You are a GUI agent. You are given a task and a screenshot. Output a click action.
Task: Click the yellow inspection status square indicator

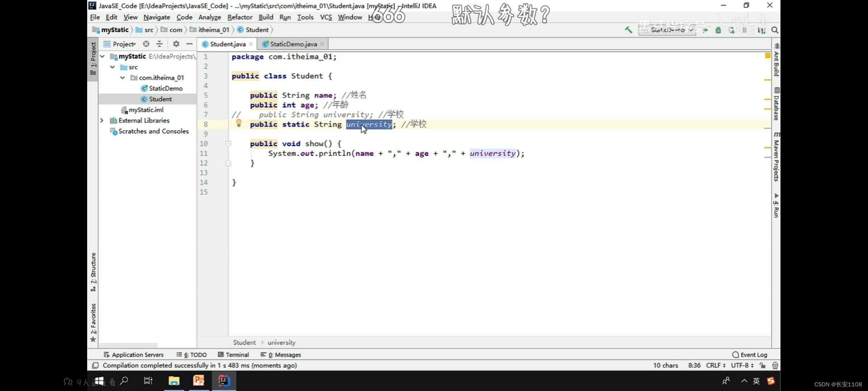[767, 55]
